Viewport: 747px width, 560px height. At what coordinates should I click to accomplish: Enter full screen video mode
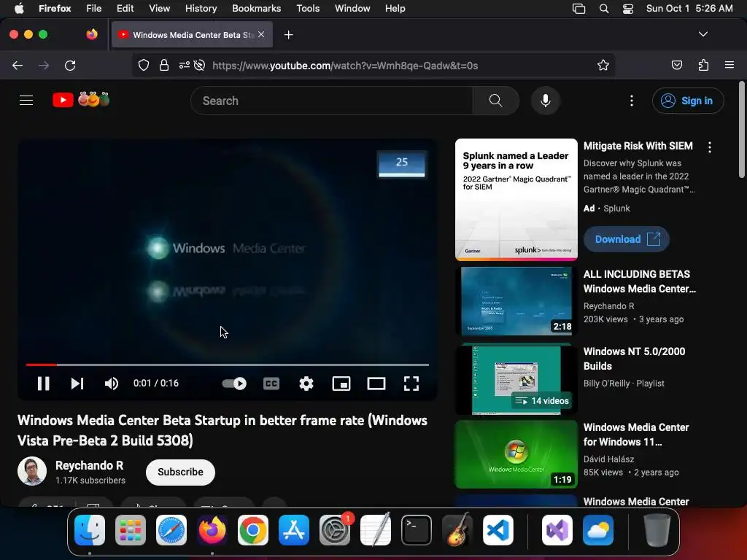[x=411, y=384]
